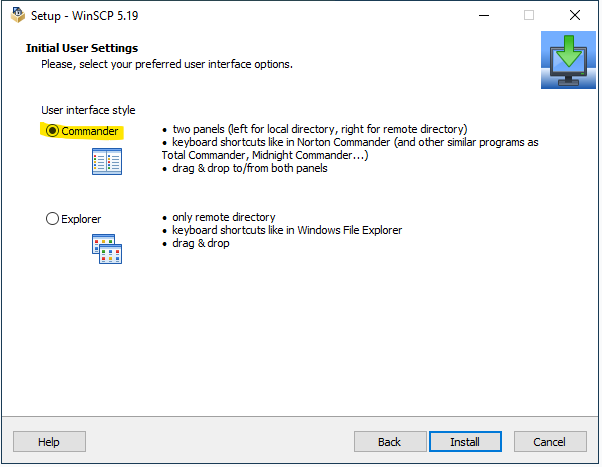Click the highlighted Commander label text
The height and width of the screenshot is (467, 602).
click(90, 131)
